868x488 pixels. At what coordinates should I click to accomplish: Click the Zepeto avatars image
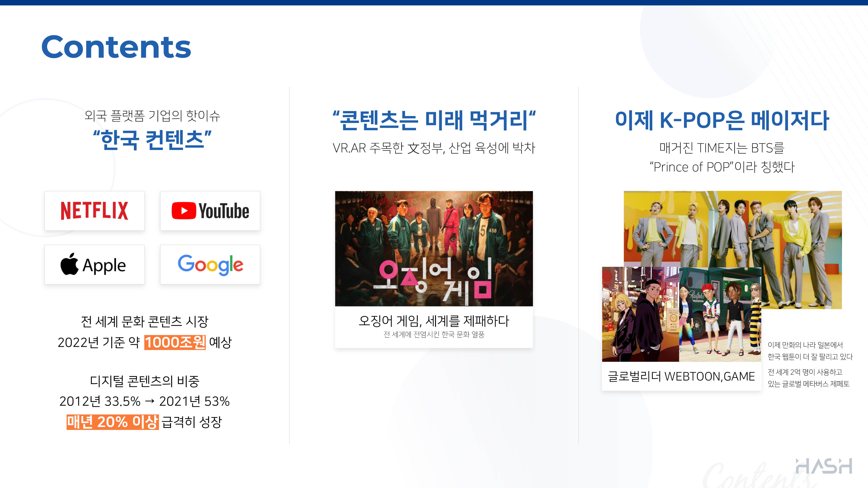point(720,314)
